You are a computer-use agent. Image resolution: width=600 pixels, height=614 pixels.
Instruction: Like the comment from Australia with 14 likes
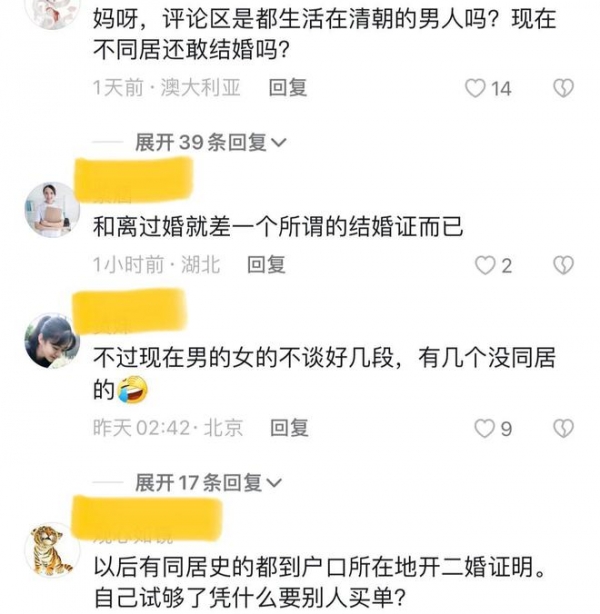pos(475,88)
